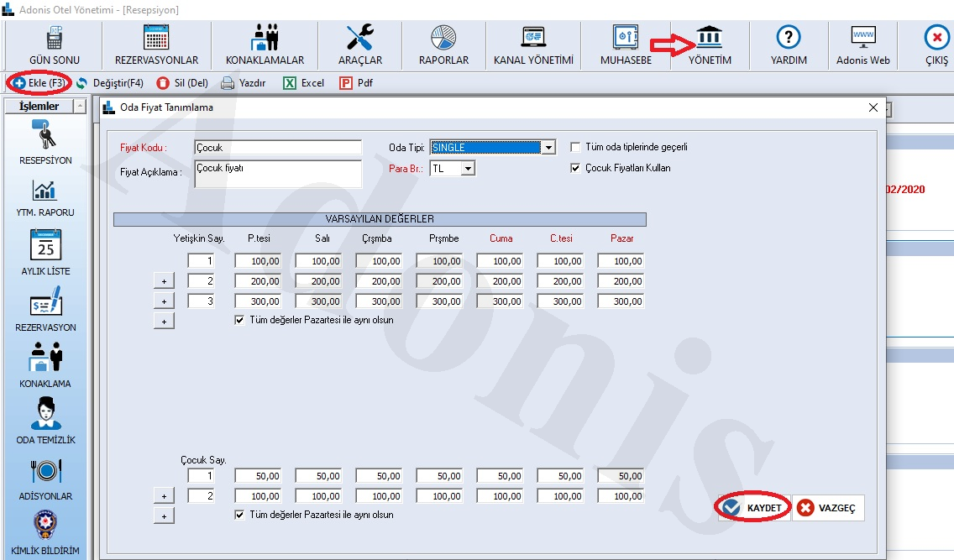Toggle 'Çocuk Fiyatları Kullan' checkbox

pyautogui.click(x=576, y=168)
